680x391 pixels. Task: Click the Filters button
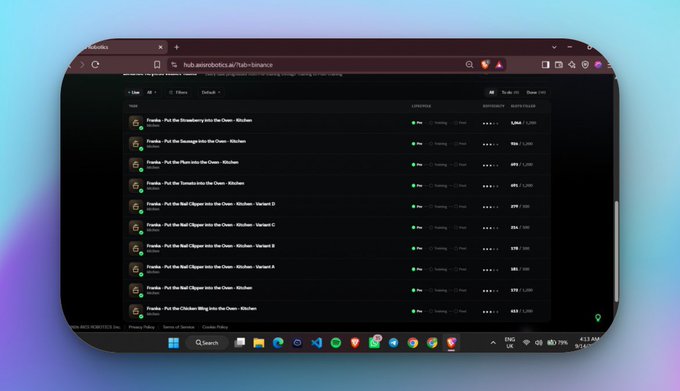pos(178,92)
